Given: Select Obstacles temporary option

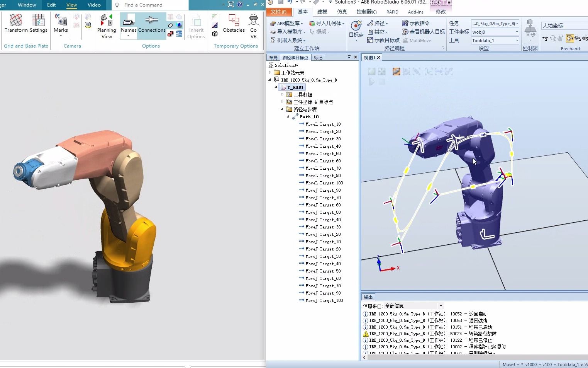Looking at the screenshot, I should pyautogui.click(x=234, y=23).
